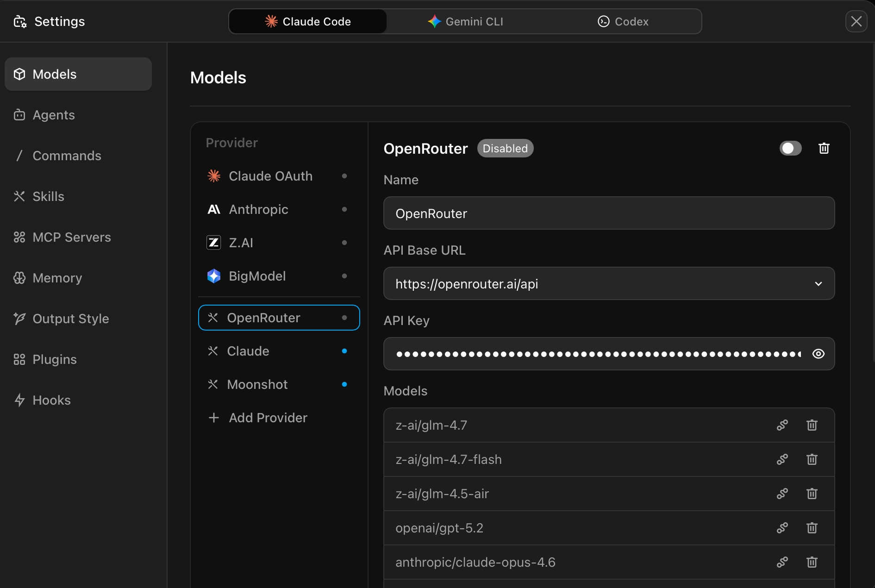Delete the z-ai/glm-4.7-flash model
The image size is (875, 588).
click(x=812, y=459)
